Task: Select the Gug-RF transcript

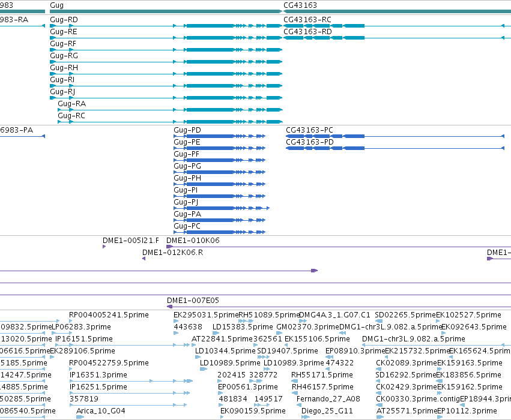Action: 166,50
